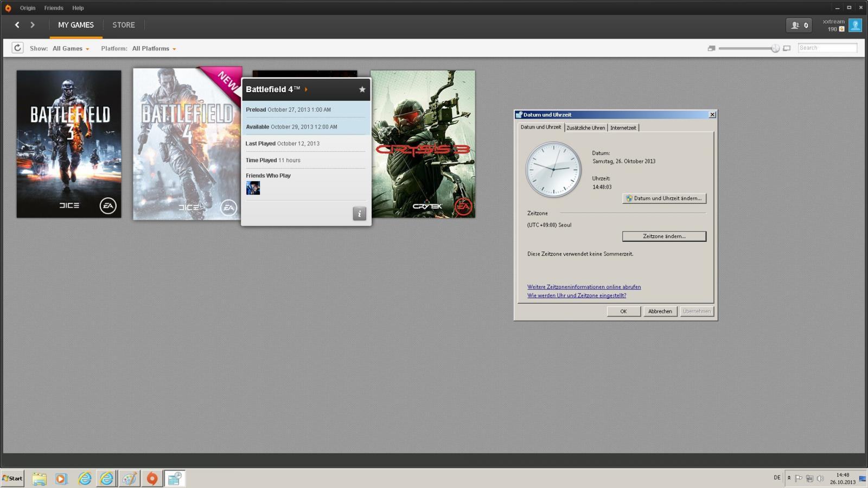Viewport: 868px width, 488px height.
Task: Click the Origin logo in title bar
Action: click(8, 8)
